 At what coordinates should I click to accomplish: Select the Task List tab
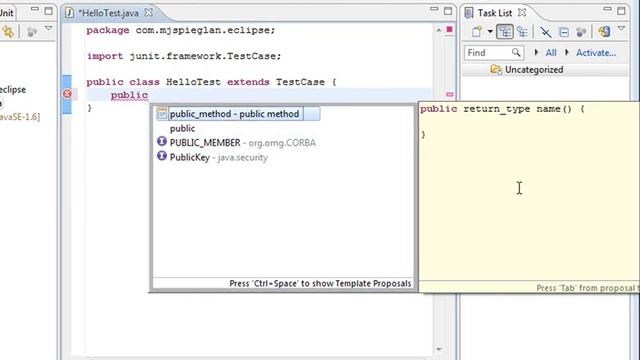pyautogui.click(x=495, y=13)
